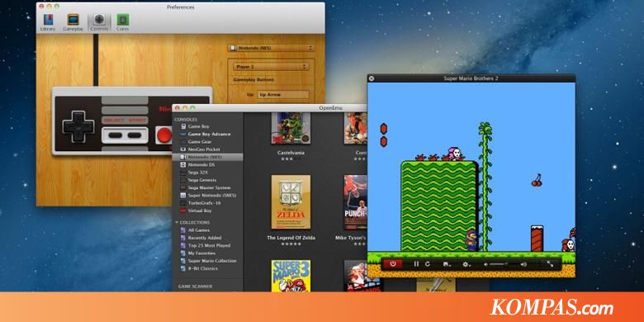Select Sega 32X in consoles list
Image resolution: width=644 pixels, height=322 pixels.
tap(207, 173)
